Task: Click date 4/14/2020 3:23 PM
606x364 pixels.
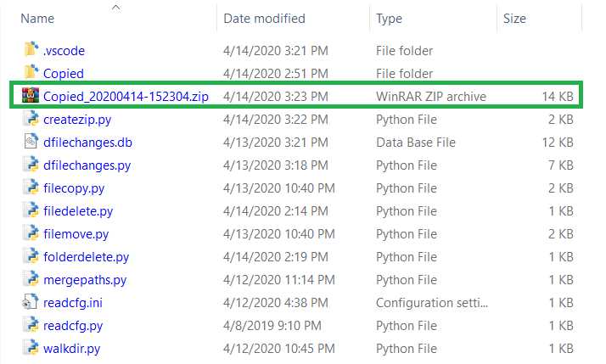Action: [276, 96]
